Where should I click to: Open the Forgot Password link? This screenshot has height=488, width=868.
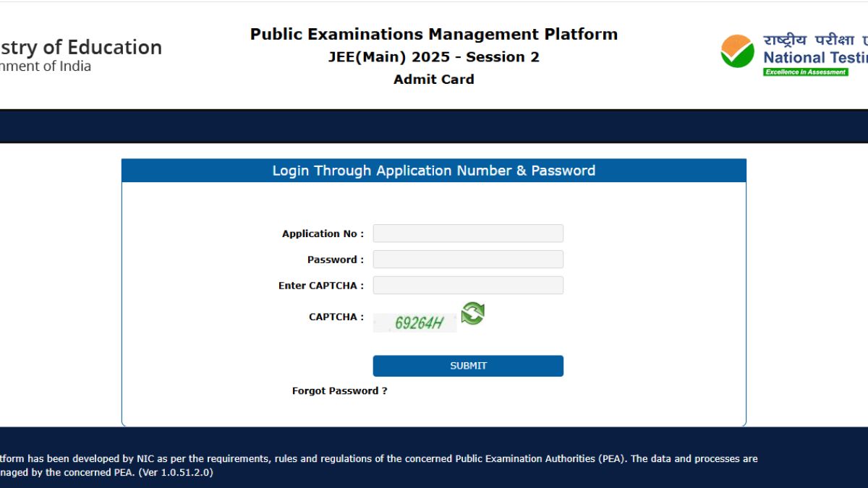point(339,391)
